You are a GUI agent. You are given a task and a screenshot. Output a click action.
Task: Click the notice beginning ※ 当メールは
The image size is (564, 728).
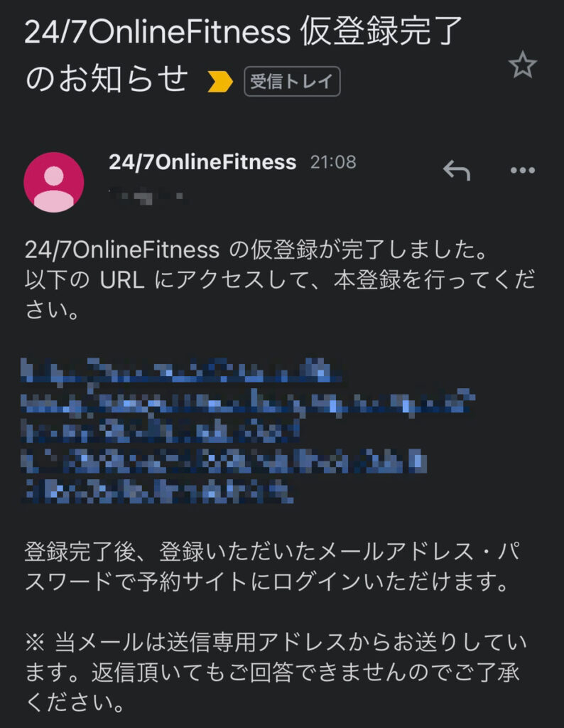(276, 672)
